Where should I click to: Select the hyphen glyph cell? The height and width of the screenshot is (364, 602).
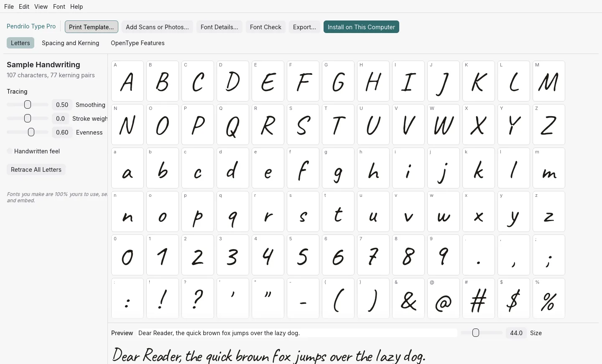(303, 298)
